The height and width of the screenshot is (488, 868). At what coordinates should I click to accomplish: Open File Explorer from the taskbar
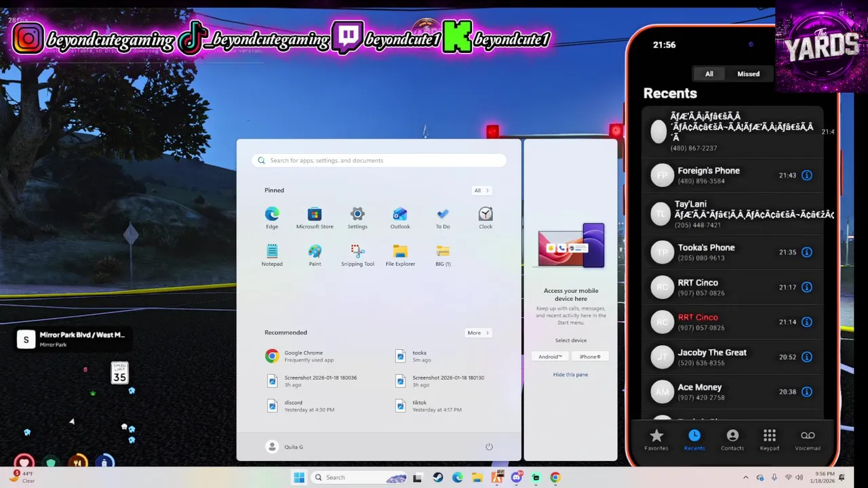point(477,477)
